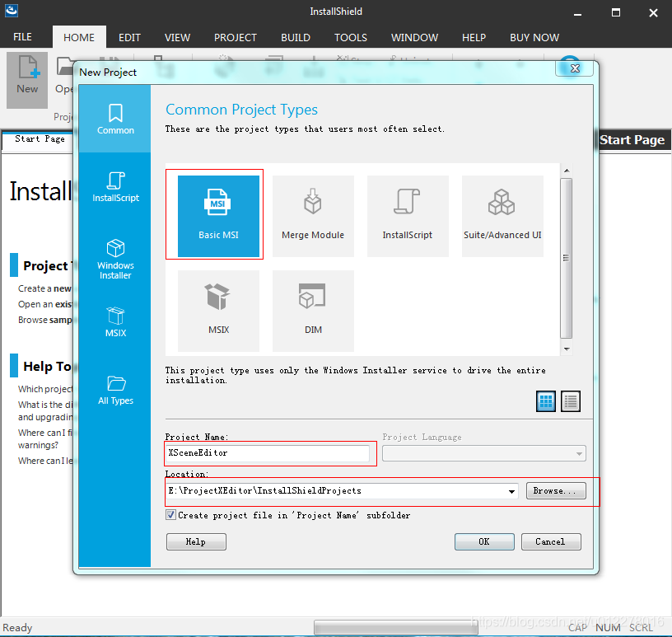Select the Start Page document tab
The width and height of the screenshot is (672, 637).
[x=40, y=139]
